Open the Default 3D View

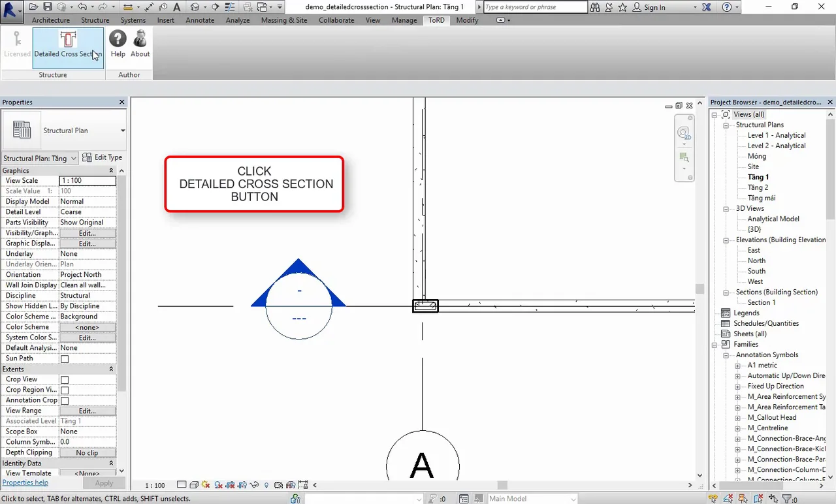click(195, 7)
